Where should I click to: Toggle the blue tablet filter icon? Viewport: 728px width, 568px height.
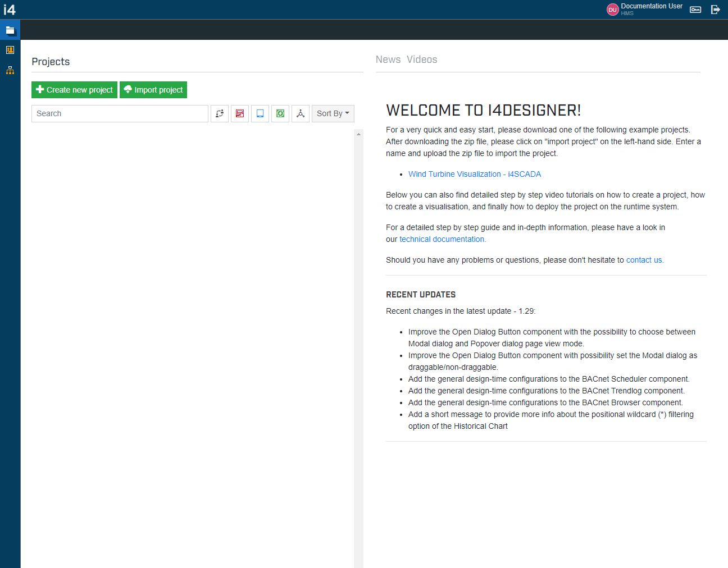(260, 113)
